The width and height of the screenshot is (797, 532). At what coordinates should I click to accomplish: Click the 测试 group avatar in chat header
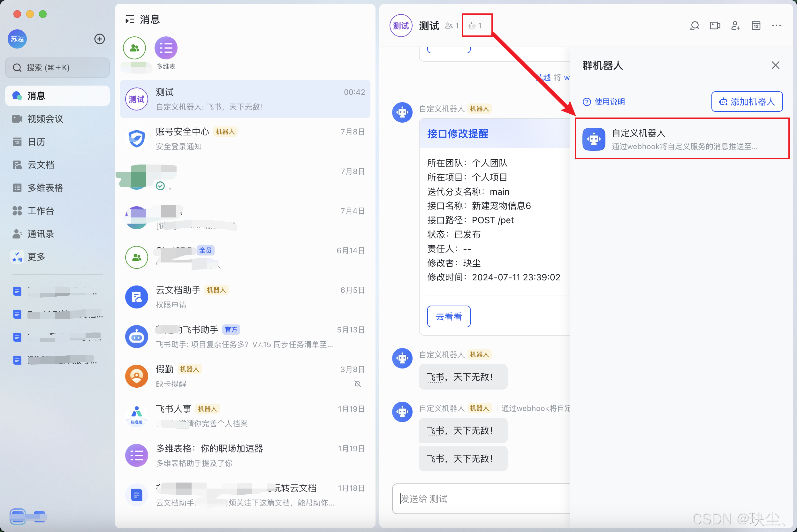coord(401,26)
